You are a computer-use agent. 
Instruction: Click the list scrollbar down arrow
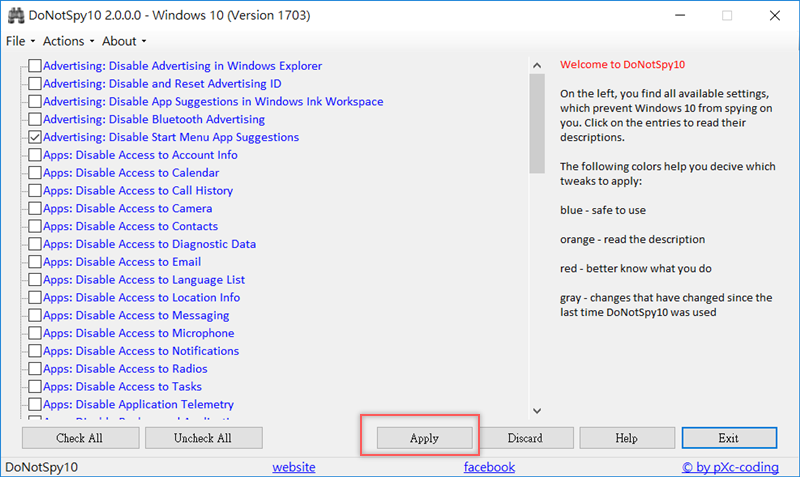click(x=537, y=411)
